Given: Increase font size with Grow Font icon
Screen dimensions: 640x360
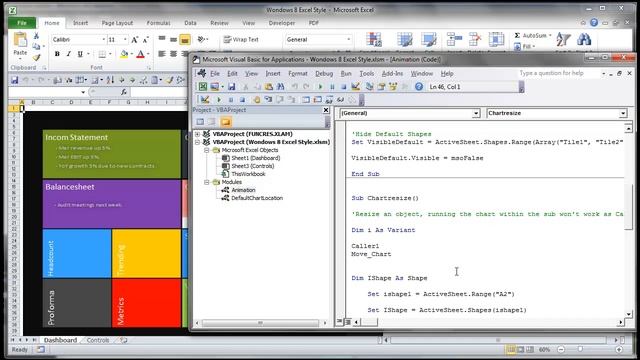Looking at the screenshot, I should click(x=135, y=40).
